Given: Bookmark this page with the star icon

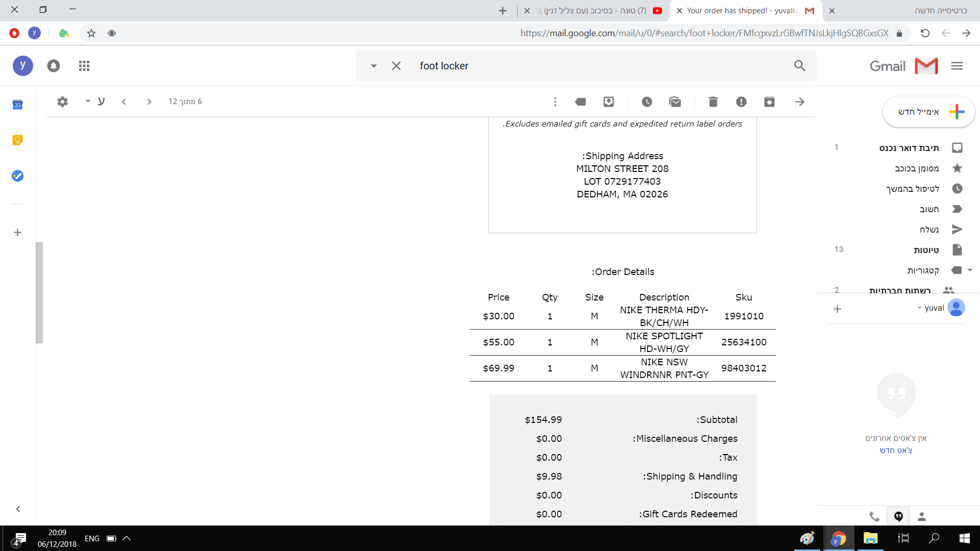Looking at the screenshot, I should pos(91,33).
